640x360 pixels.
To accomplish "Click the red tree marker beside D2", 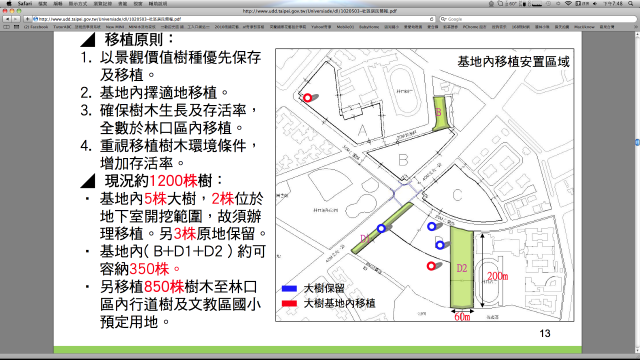I will point(431,266).
